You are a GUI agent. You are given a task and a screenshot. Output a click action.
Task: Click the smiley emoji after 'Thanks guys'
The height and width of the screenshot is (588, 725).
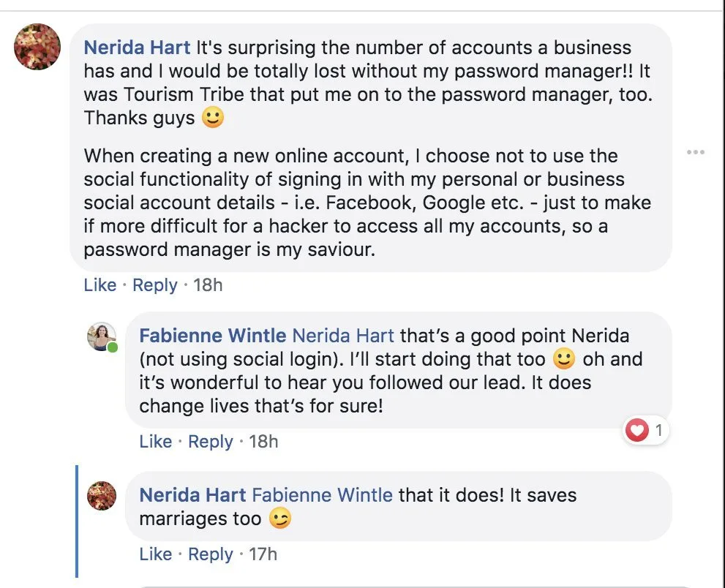click(213, 118)
